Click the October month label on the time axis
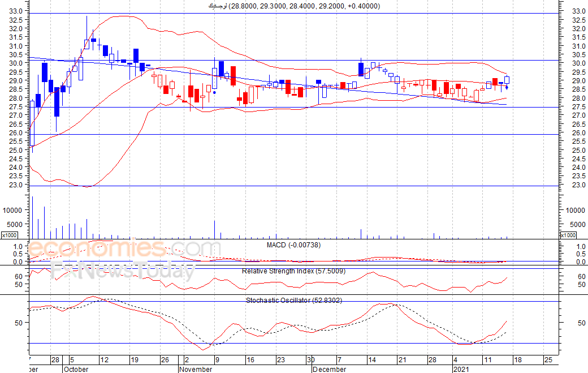588x373 pixels. click(76, 369)
